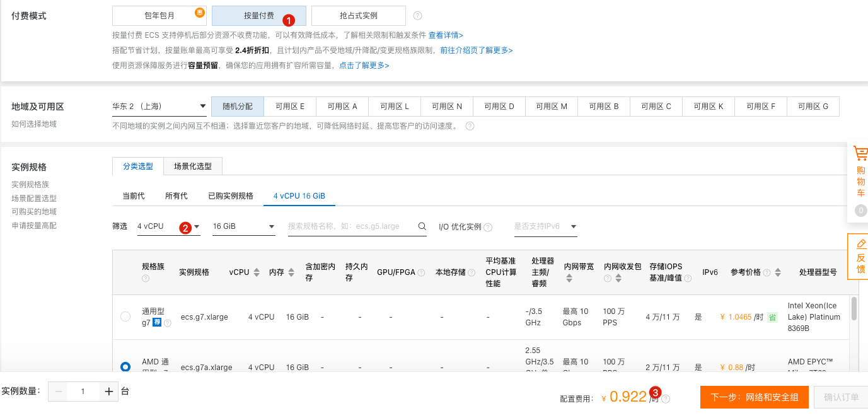Click the 如何选择地域 link

pyautogui.click(x=34, y=124)
